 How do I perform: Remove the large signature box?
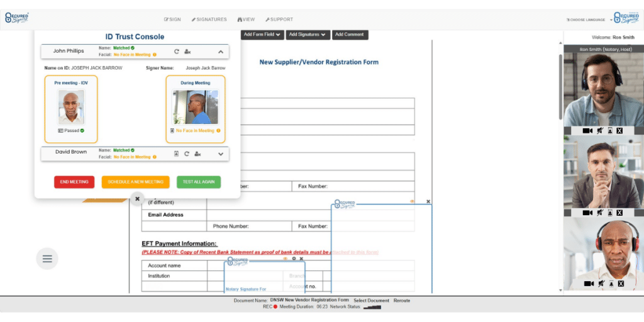coord(428,201)
